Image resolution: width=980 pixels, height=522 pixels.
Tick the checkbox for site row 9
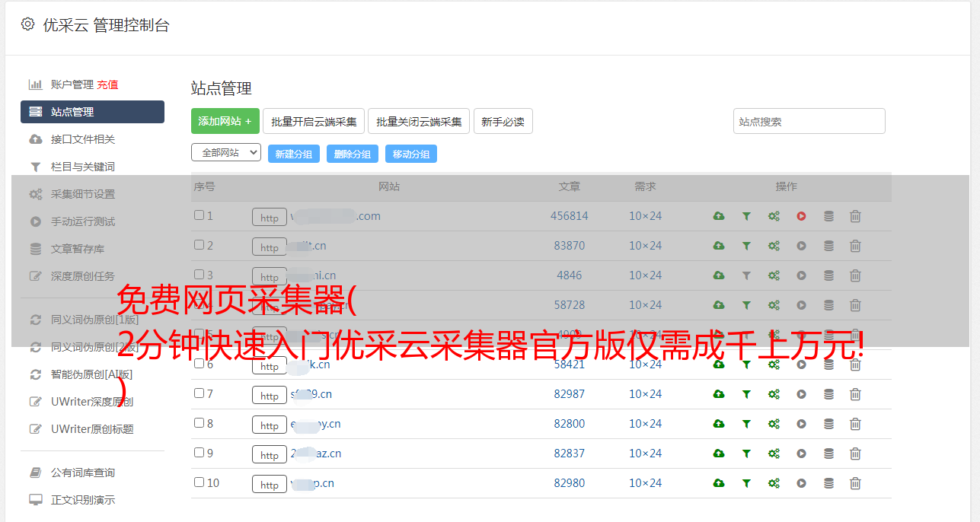[199, 453]
